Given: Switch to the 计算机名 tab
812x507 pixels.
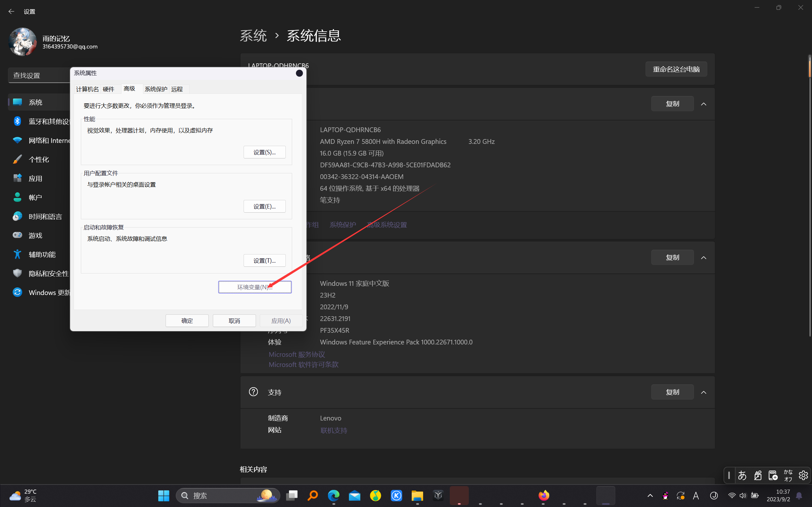Looking at the screenshot, I should tap(87, 89).
